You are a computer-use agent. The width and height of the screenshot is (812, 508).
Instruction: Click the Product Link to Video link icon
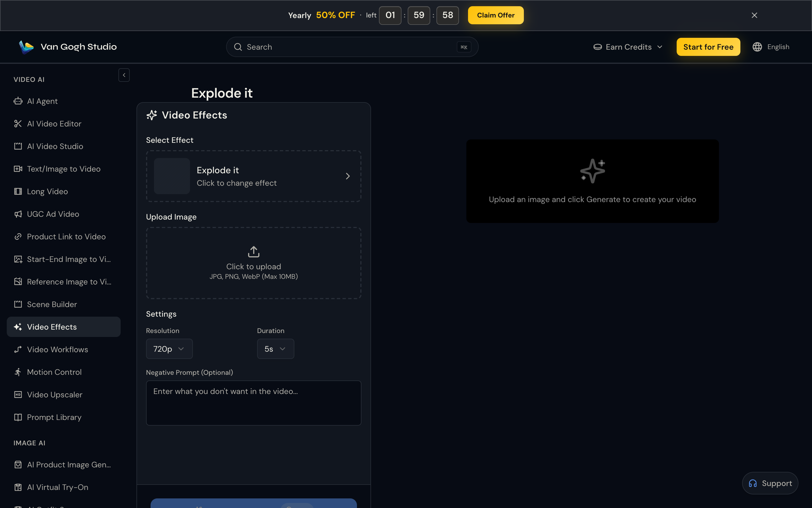click(x=18, y=237)
